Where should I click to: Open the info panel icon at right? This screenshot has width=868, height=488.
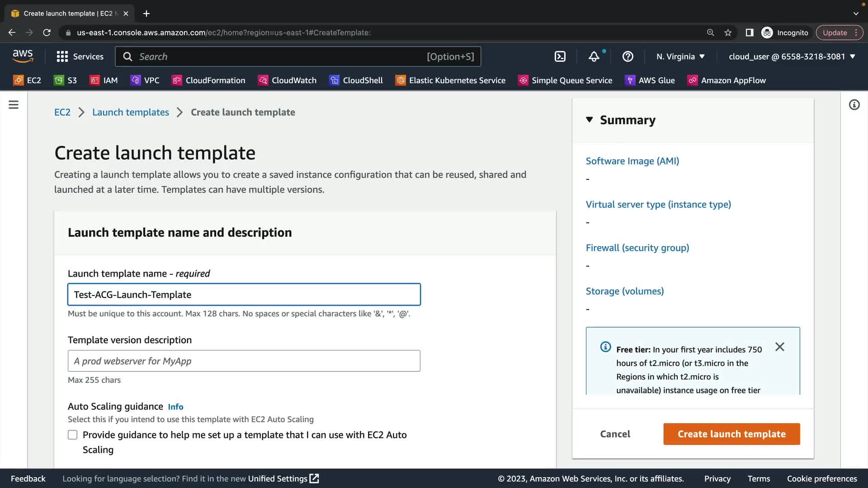[854, 105]
